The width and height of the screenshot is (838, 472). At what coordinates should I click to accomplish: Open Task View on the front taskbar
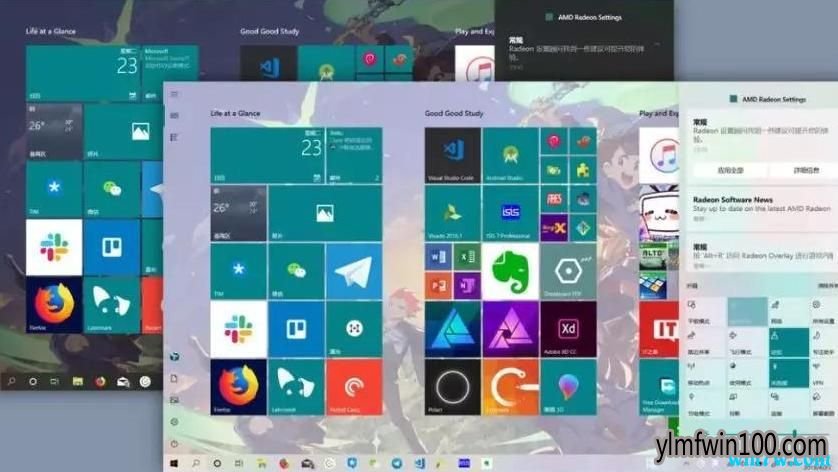[x=239, y=463]
